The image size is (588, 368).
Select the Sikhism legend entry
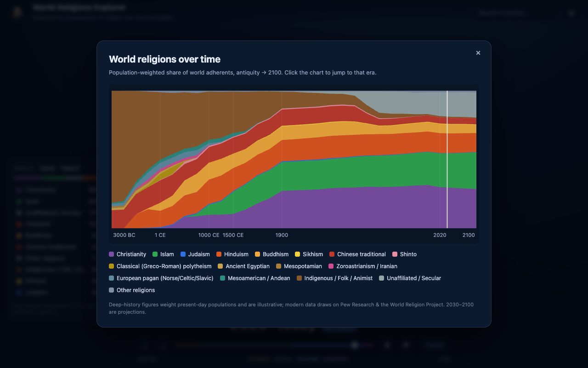(309, 254)
